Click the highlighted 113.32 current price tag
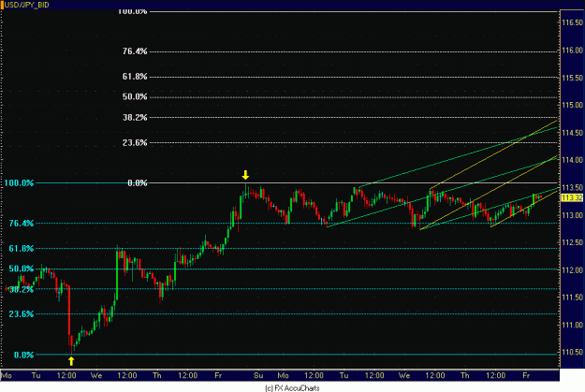This screenshot has height=392, width=585. pyautogui.click(x=572, y=197)
